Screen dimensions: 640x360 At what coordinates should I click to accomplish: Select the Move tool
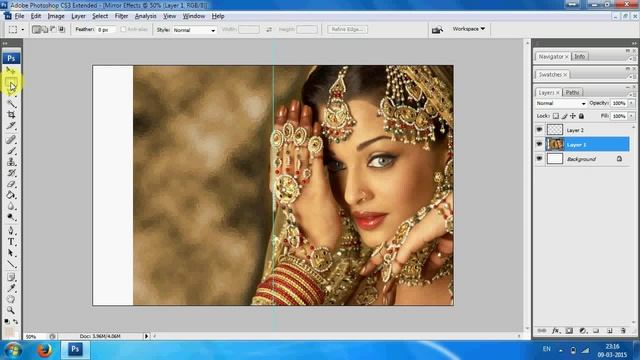click(11, 71)
